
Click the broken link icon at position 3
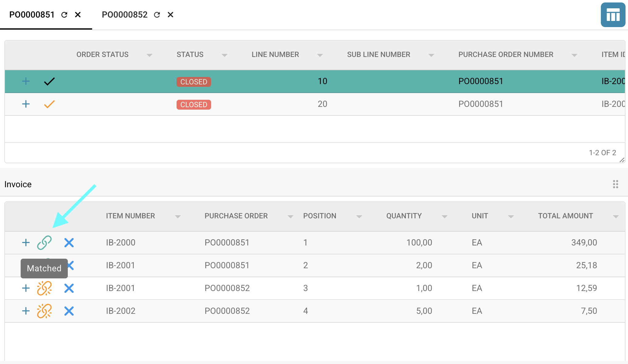click(x=44, y=288)
